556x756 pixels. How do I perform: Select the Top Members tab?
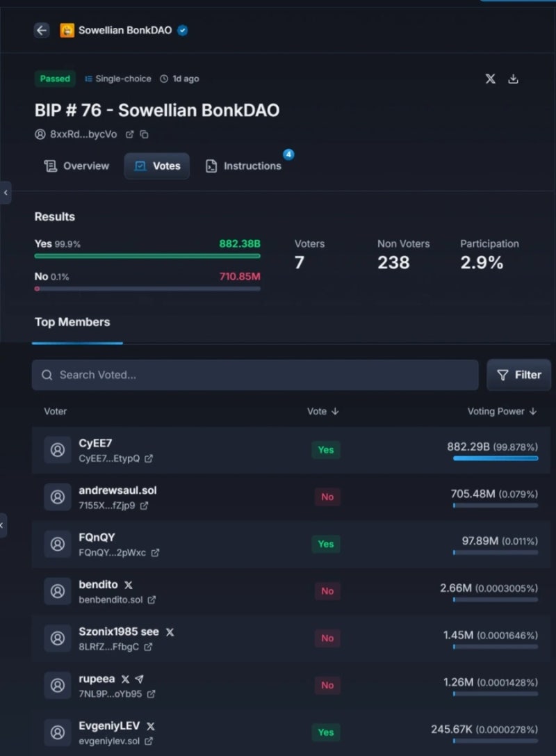pyautogui.click(x=72, y=322)
